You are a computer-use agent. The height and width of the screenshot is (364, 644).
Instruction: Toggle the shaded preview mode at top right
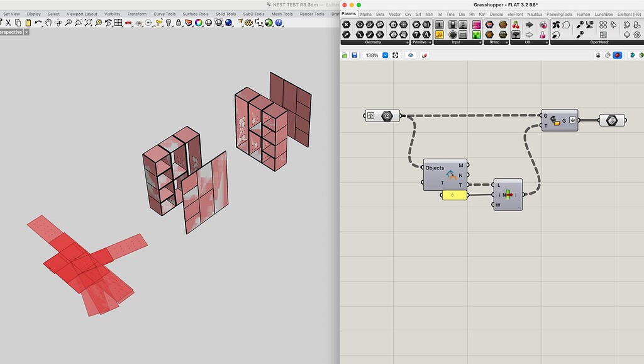pyautogui.click(x=618, y=55)
